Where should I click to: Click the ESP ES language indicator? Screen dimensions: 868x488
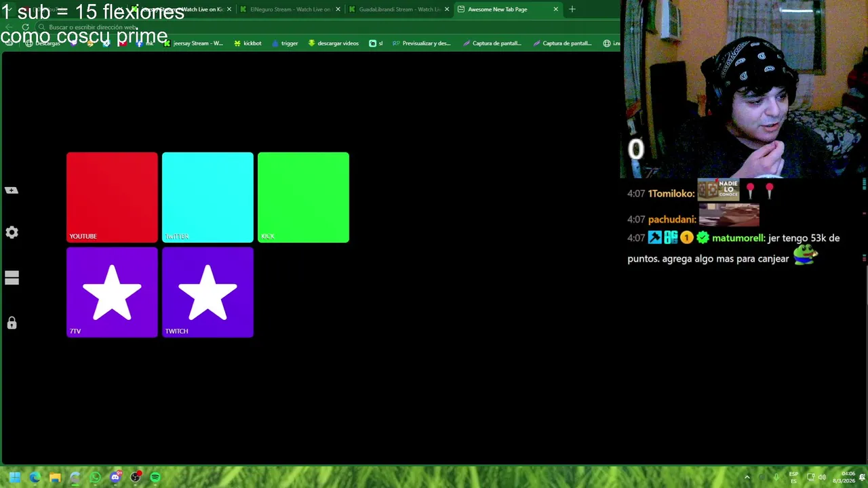(793, 477)
